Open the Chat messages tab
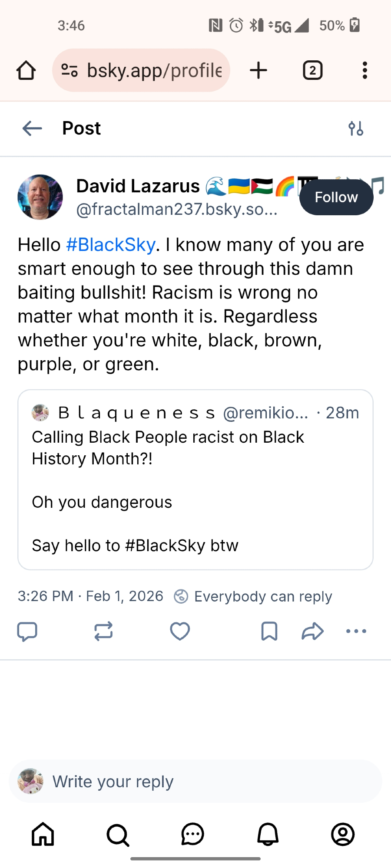 pos(192,834)
